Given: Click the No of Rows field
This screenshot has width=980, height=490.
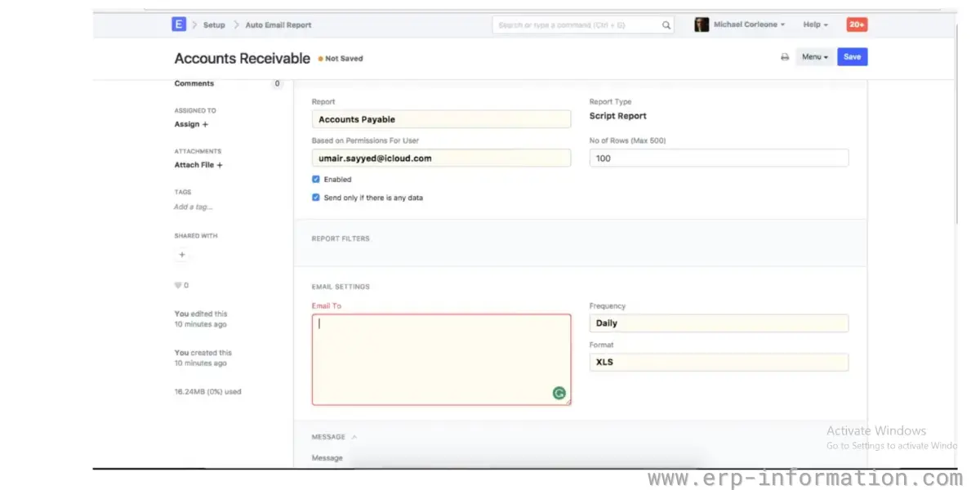Looking at the screenshot, I should pos(719,158).
